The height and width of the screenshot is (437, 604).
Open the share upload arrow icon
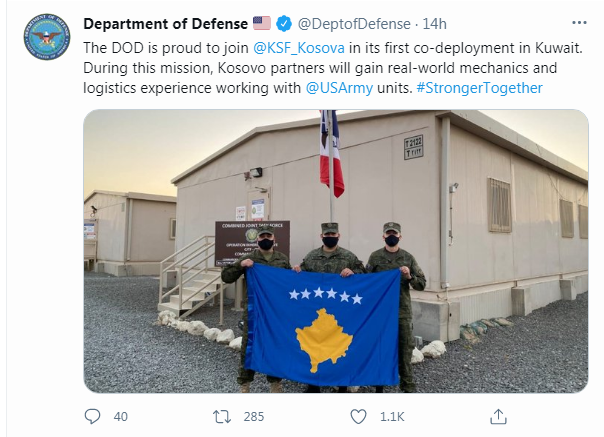click(x=498, y=417)
